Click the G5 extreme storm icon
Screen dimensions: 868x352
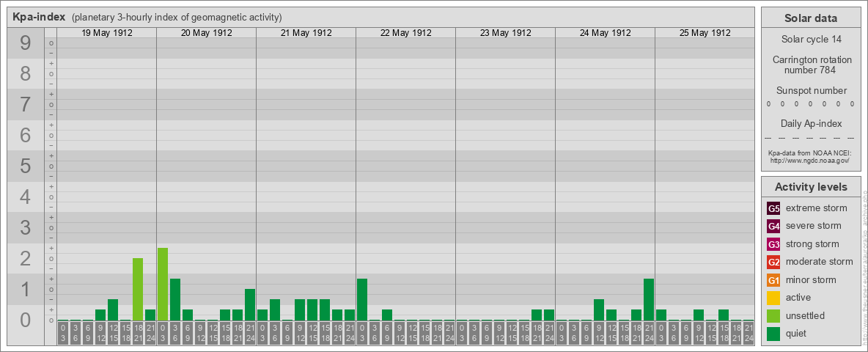pos(774,209)
